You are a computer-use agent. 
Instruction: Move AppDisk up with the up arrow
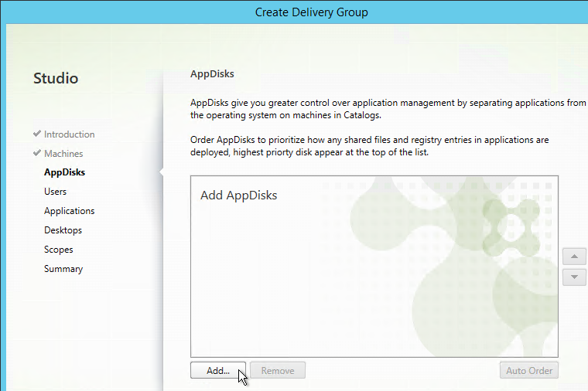(574, 257)
